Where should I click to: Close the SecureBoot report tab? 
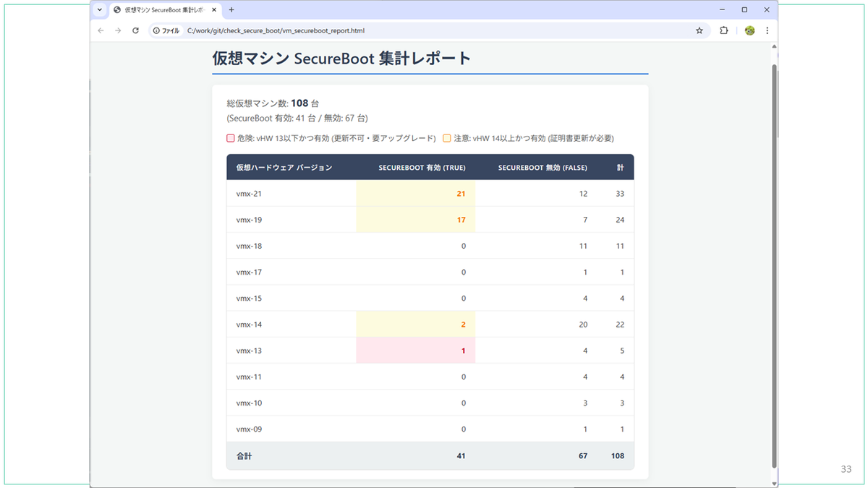click(214, 10)
